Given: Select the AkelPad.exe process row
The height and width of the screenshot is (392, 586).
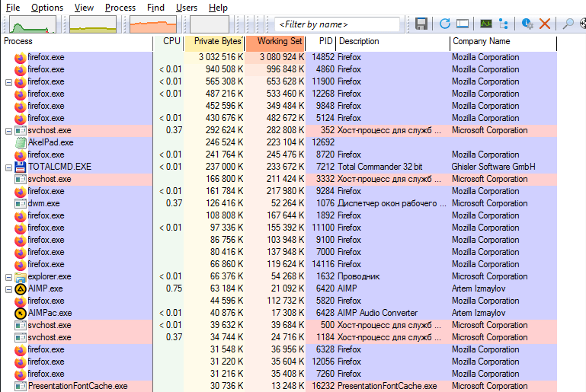Looking at the screenshot, I should 278,142.
